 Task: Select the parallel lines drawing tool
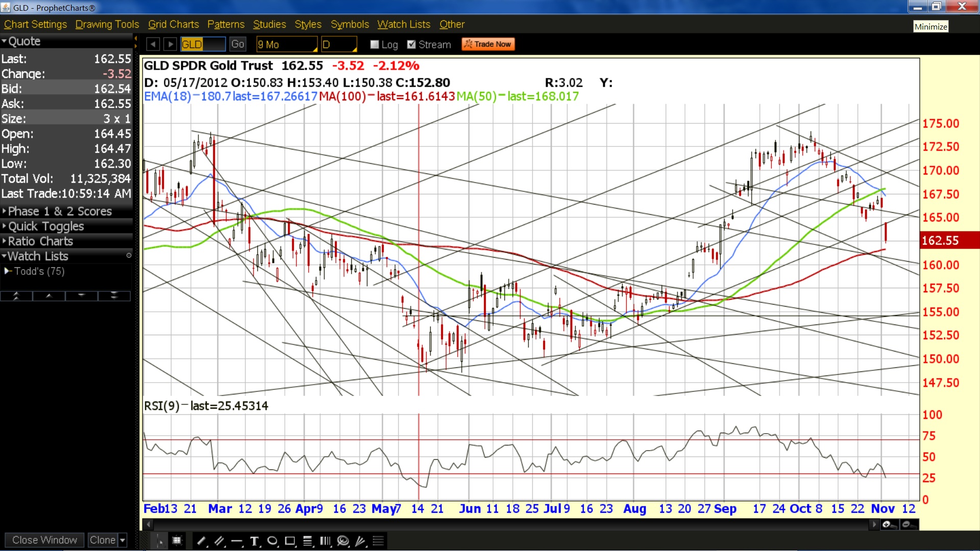coord(219,541)
